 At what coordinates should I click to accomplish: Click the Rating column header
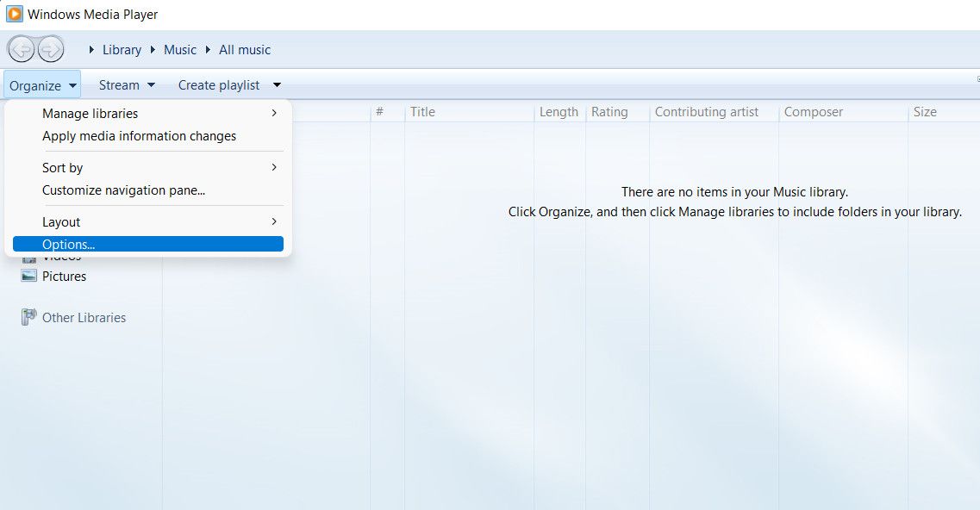point(609,112)
